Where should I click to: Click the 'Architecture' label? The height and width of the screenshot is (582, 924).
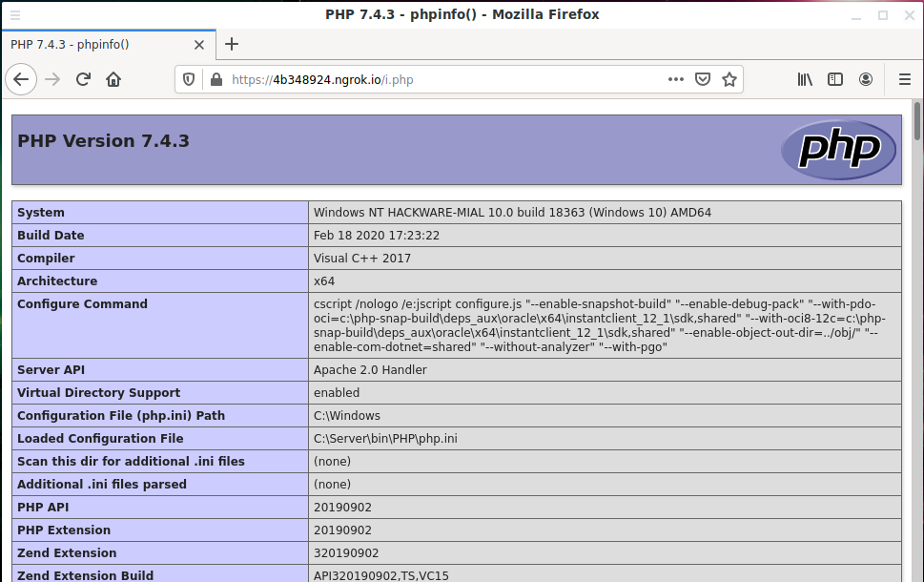57,281
